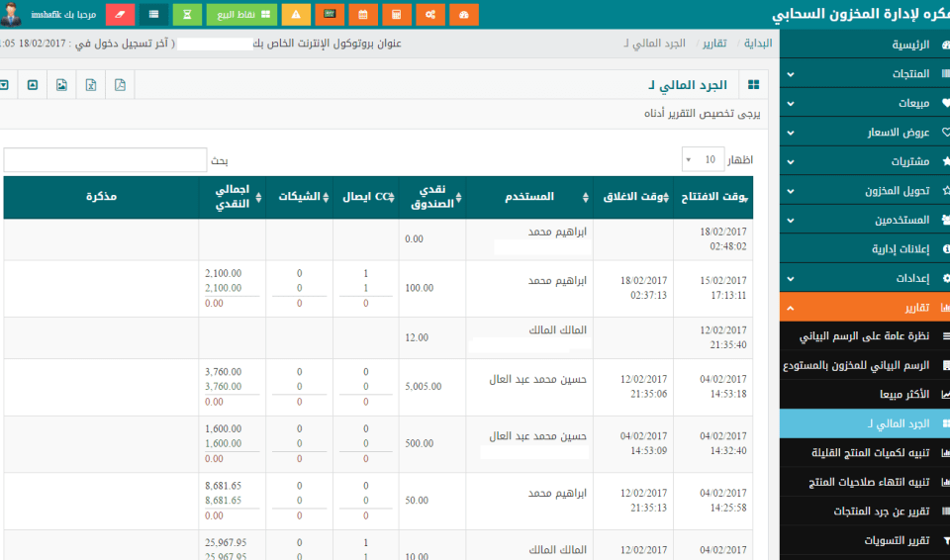Image resolution: width=950 pixels, height=560 pixels.
Task: Go to البداية breadcrumb link
Action: pos(758,45)
